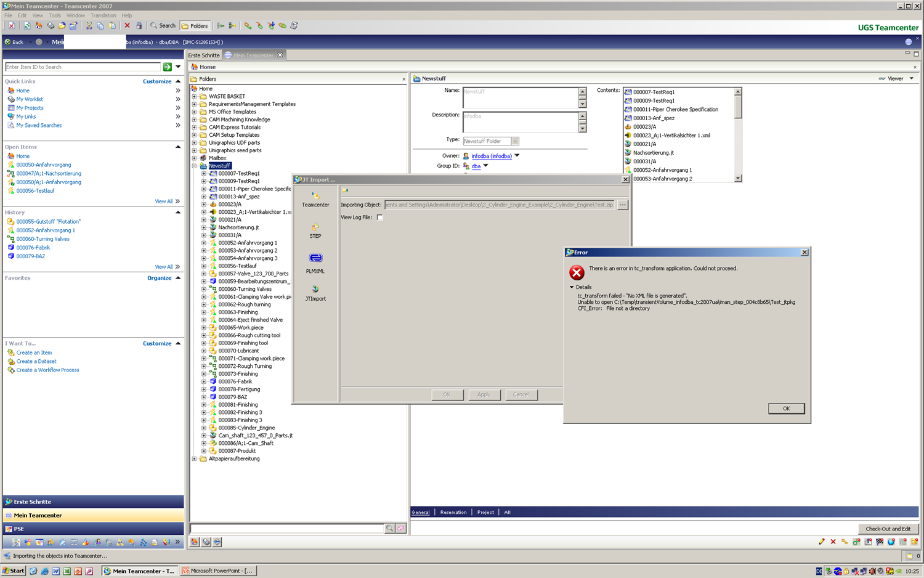Open the My Worklist quick link

[x=30, y=99]
